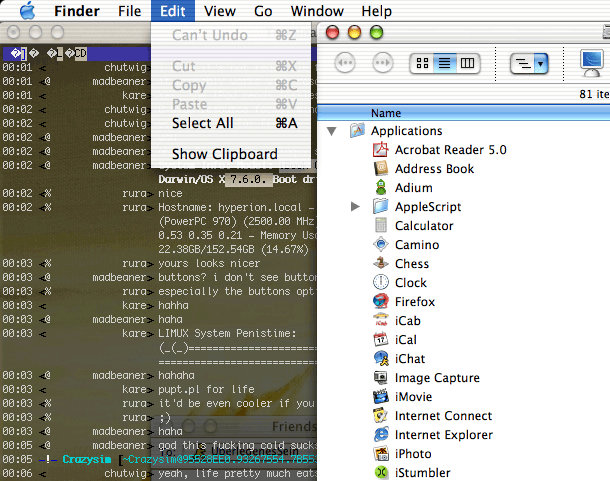This screenshot has height=481, width=610.
Task: Close the open Edit menu
Action: point(173,11)
